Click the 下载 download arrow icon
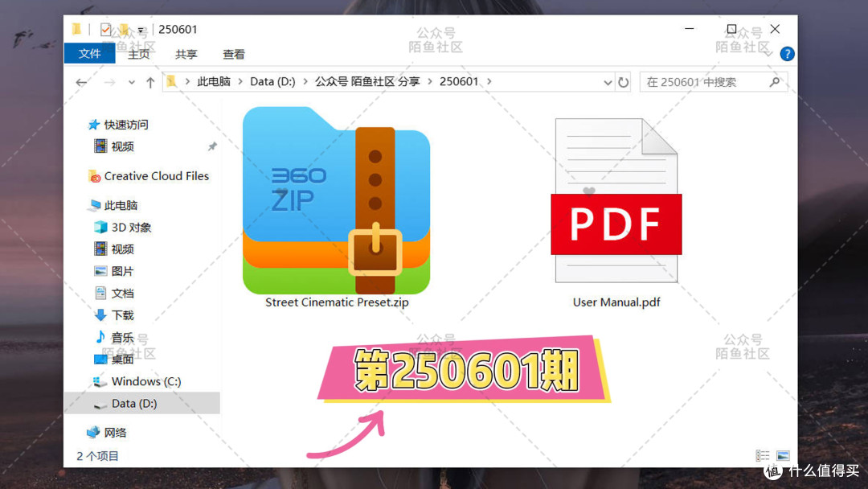Viewport: 868px width, 489px height. 100,315
